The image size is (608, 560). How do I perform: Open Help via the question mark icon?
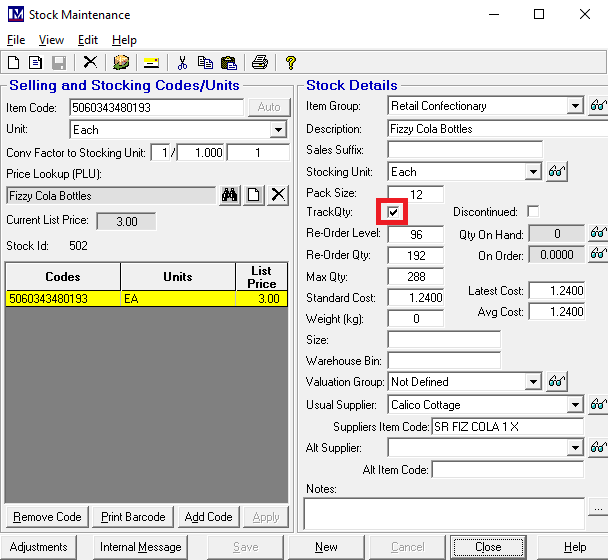(x=291, y=62)
